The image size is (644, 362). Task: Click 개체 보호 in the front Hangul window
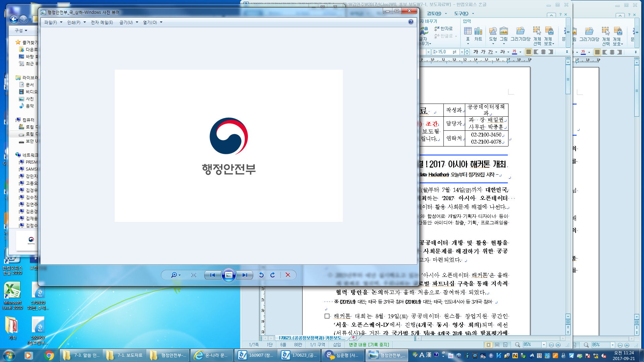pos(549,36)
